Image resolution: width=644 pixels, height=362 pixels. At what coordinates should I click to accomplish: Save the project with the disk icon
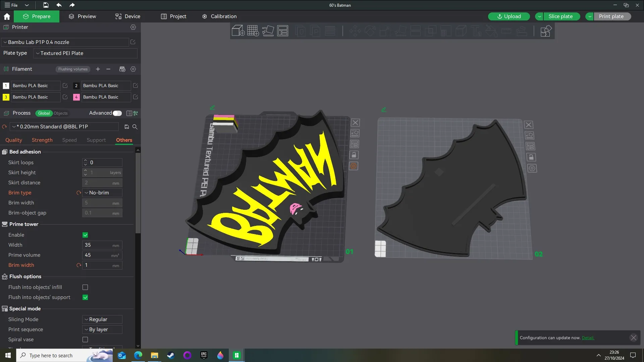46,5
